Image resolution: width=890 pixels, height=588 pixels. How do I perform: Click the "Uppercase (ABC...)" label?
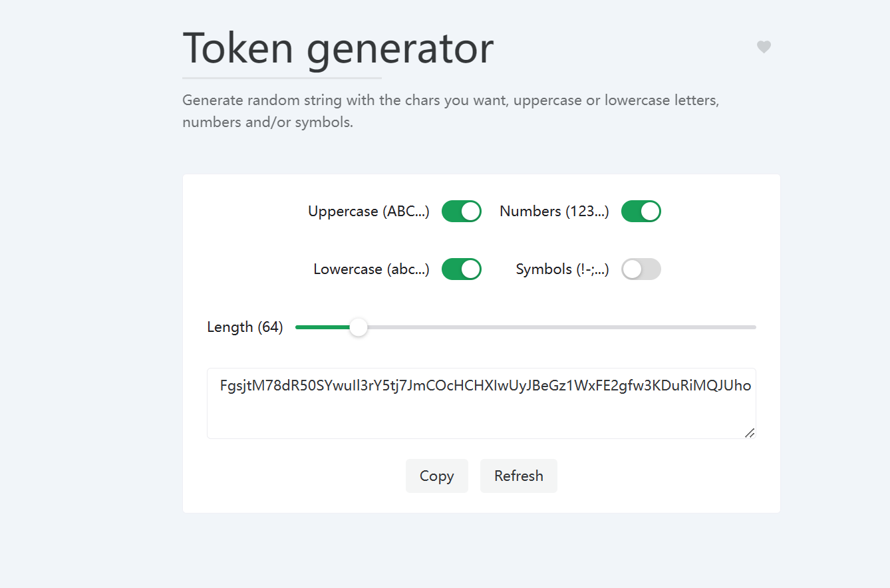(369, 212)
